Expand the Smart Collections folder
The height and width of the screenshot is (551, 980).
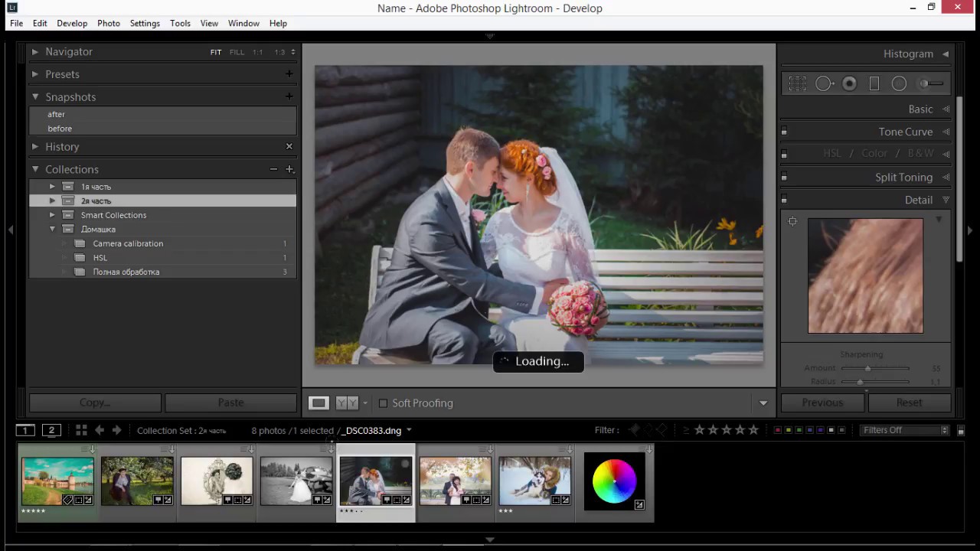pos(52,215)
